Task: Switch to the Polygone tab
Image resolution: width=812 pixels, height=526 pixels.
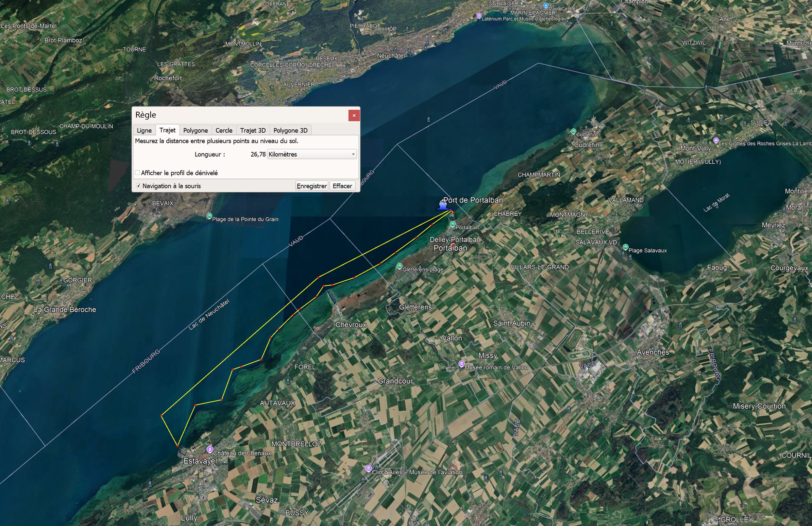Action: [x=195, y=130]
